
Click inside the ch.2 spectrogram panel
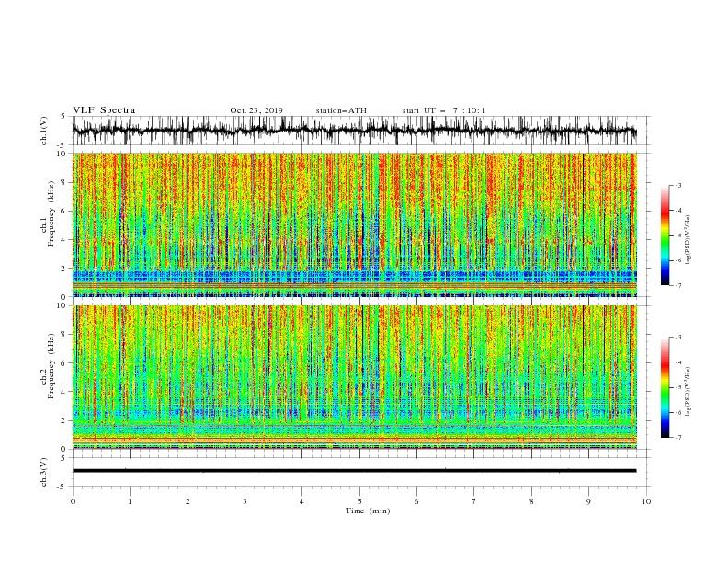pyautogui.click(x=354, y=377)
